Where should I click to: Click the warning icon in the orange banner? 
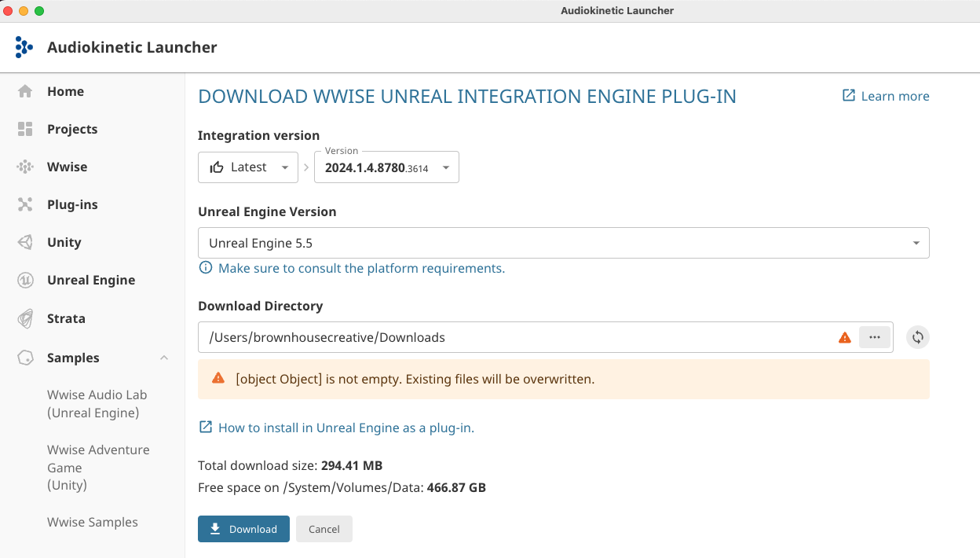218,379
